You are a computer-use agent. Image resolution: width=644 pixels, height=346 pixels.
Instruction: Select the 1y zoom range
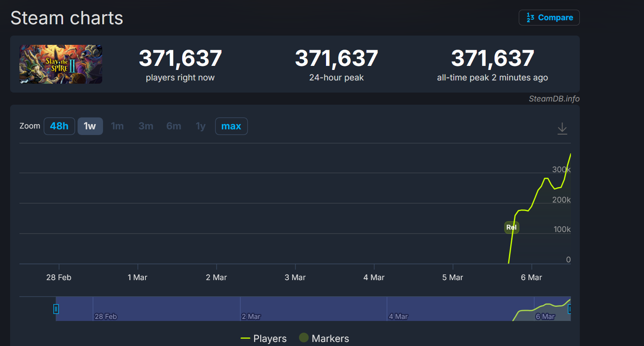click(201, 126)
